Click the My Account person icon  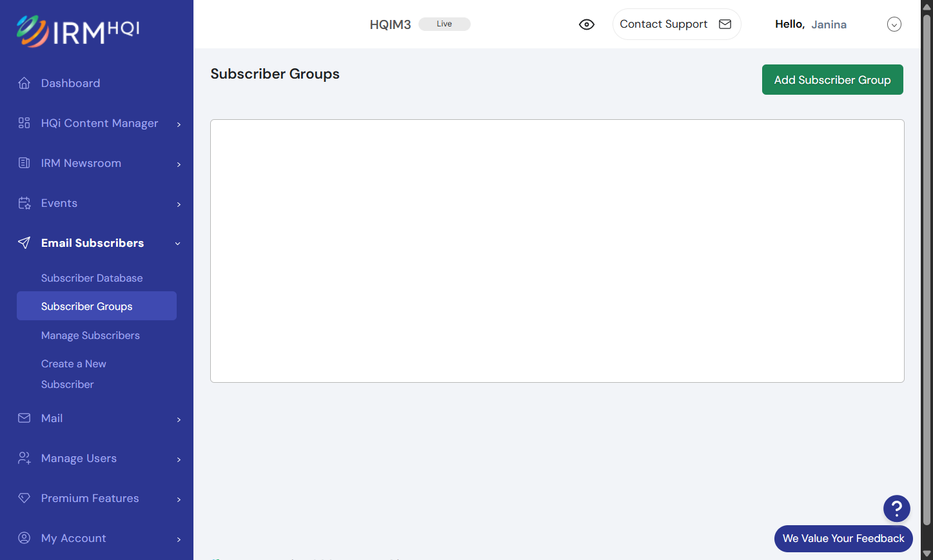(x=25, y=538)
